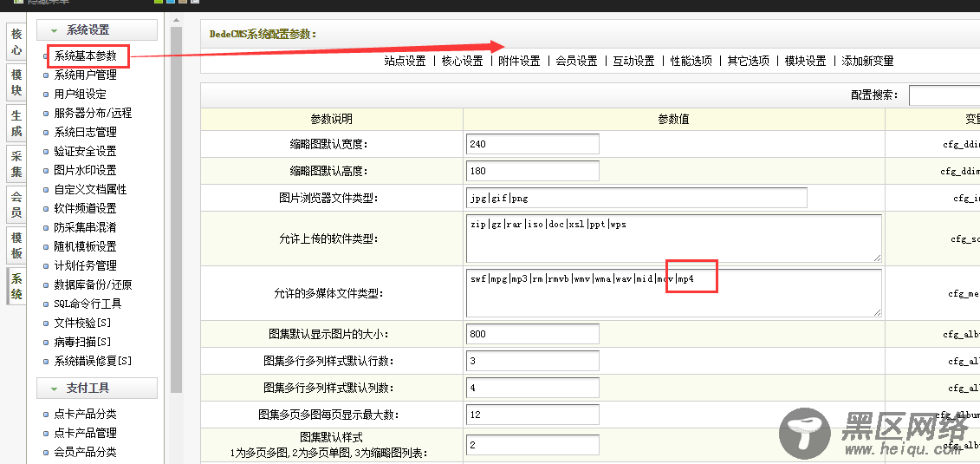Click the 缩略图默认宽度 value field
Viewport: 980px width, 464px height.
point(532,144)
